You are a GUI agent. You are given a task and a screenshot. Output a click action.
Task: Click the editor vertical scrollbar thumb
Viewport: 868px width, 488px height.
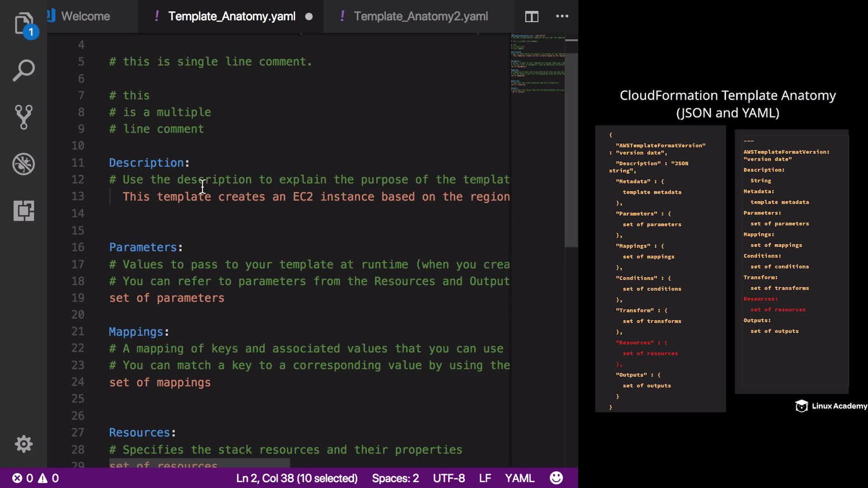pos(571,149)
